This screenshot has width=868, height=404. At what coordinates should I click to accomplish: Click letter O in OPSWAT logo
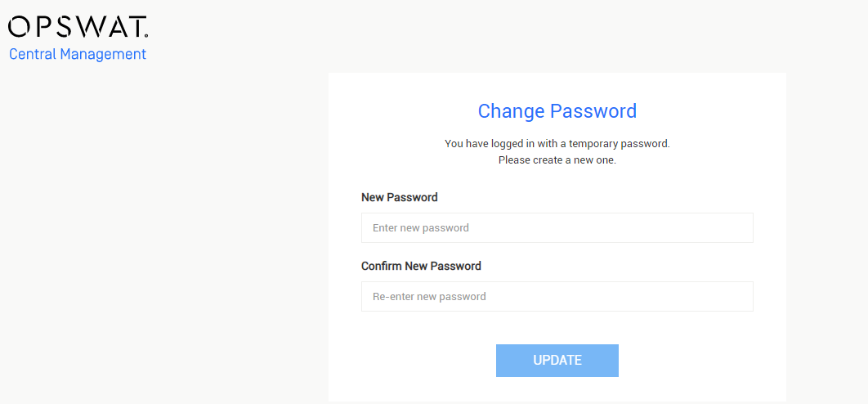18,27
